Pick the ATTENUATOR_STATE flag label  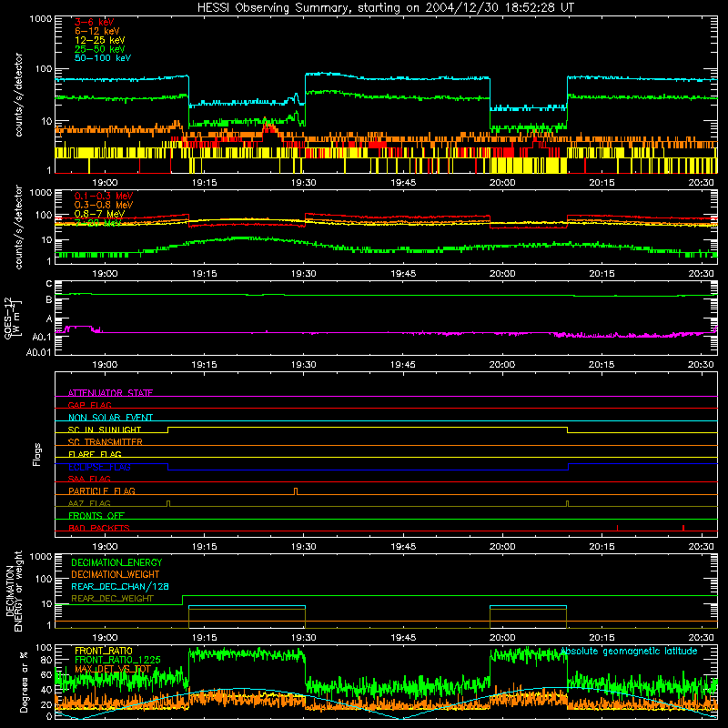tap(110, 393)
